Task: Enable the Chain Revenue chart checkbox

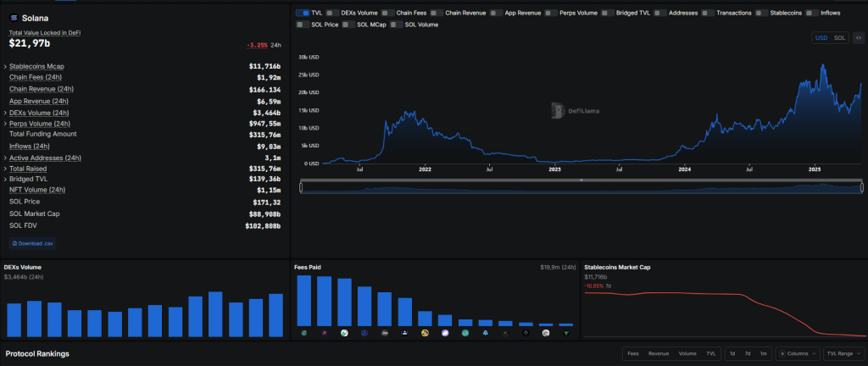Action: [437, 12]
